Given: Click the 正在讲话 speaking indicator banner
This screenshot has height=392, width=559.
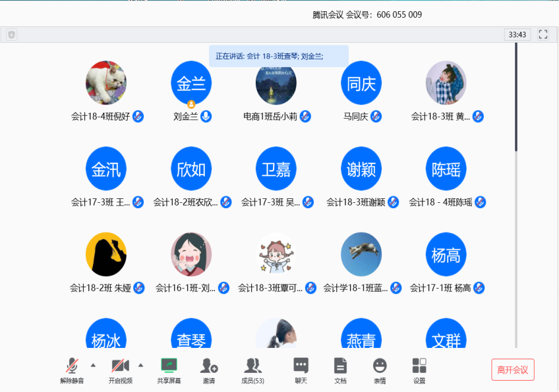Looking at the screenshot, I should point(278,57).
